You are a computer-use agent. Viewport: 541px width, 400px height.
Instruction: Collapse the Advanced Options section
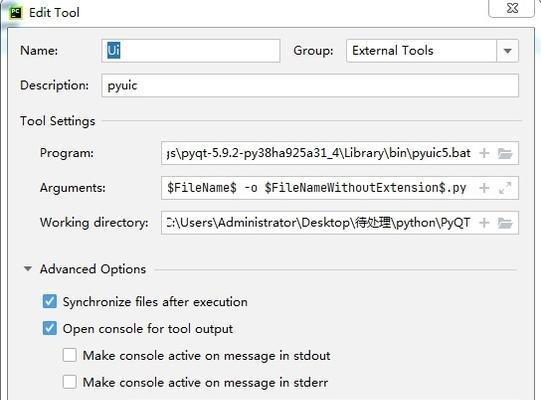[28, 269]
